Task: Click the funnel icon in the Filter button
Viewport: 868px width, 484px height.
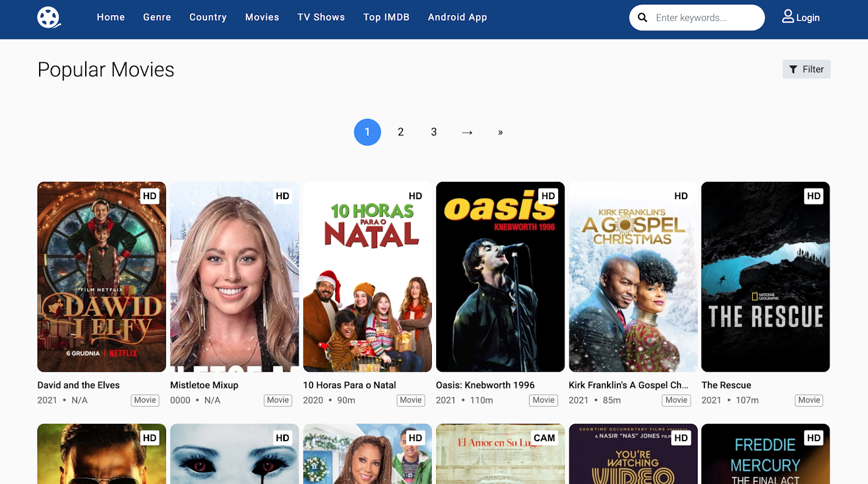Action: point(793,69)
